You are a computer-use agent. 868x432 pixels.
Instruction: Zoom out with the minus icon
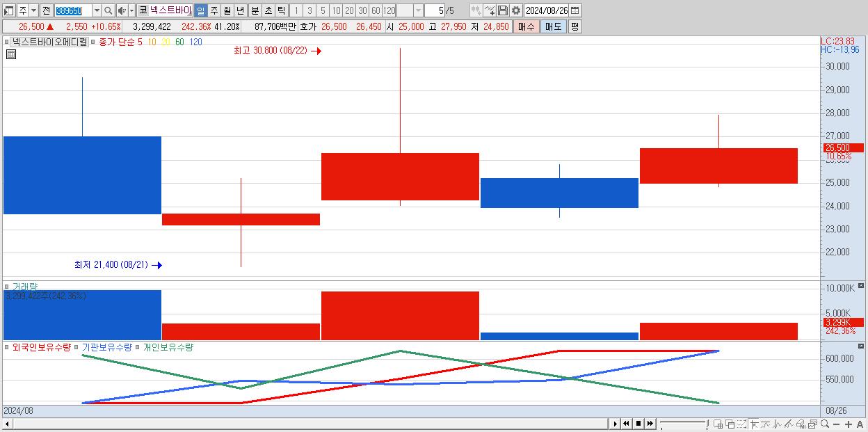pyautogui.click(x=836, y=424)
